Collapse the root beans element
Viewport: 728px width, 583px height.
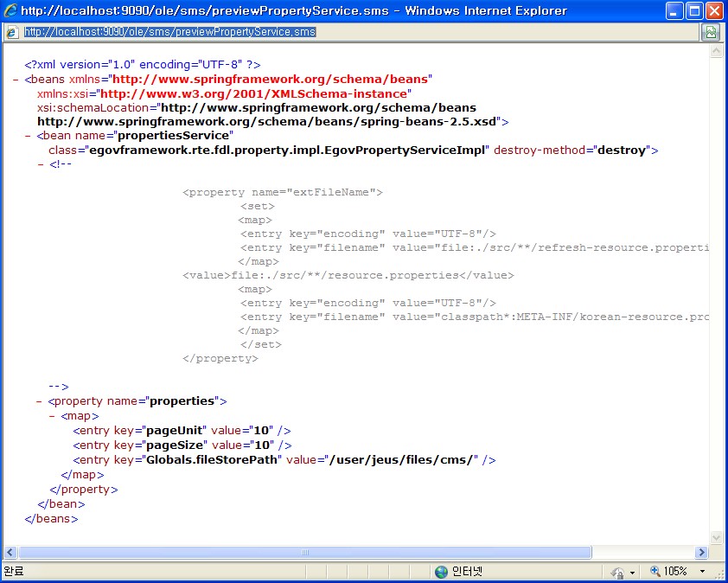click(x=16, y=79)
